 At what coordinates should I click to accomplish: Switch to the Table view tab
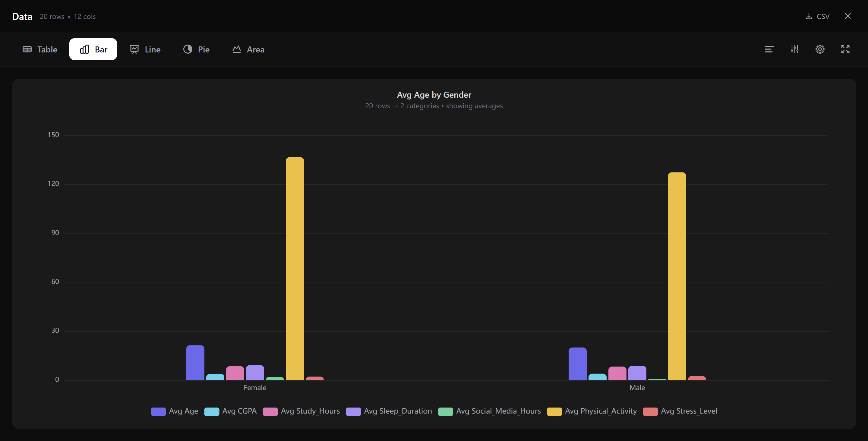(x=39, y=49)
